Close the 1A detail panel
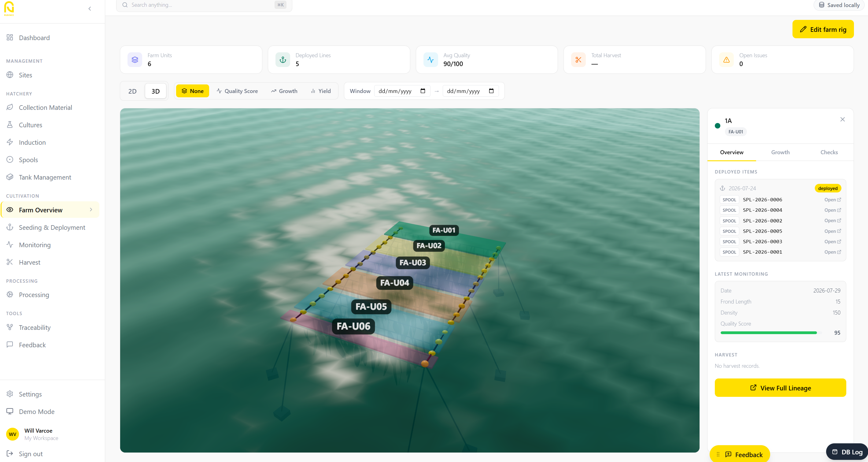868x462 pixels. (842, 119)
